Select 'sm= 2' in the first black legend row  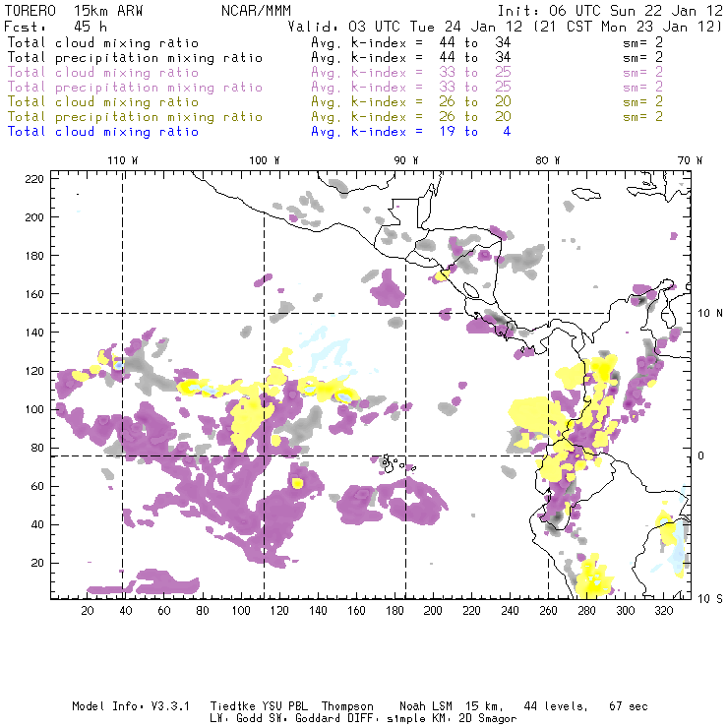(642, 42)
